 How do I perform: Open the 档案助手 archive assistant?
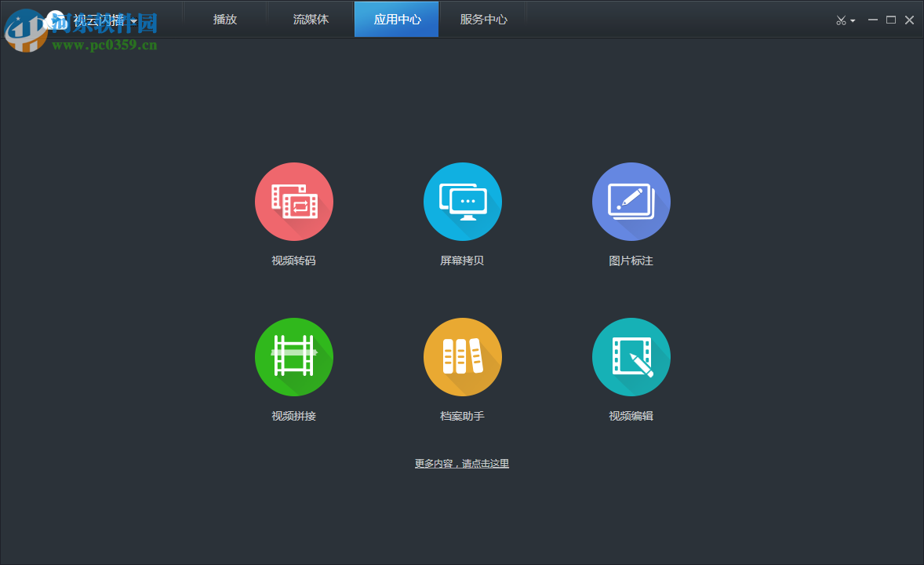pos(463,356)
